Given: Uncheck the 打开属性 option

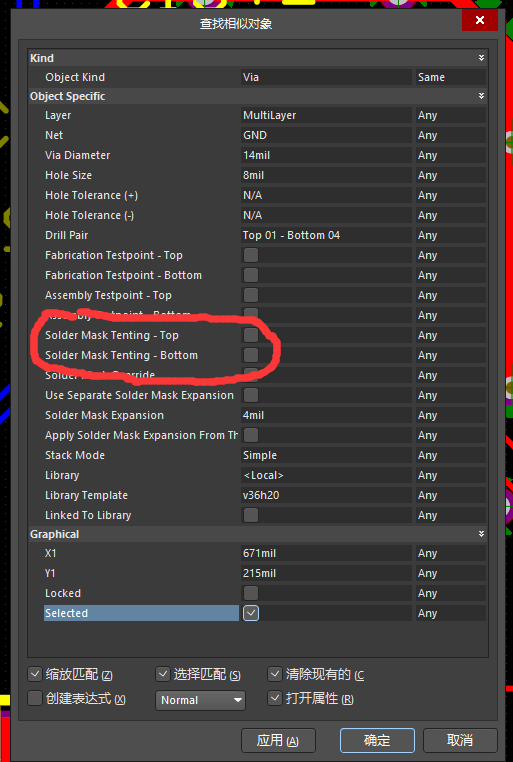Looking at the screenshot, I should tap(275, 698).
